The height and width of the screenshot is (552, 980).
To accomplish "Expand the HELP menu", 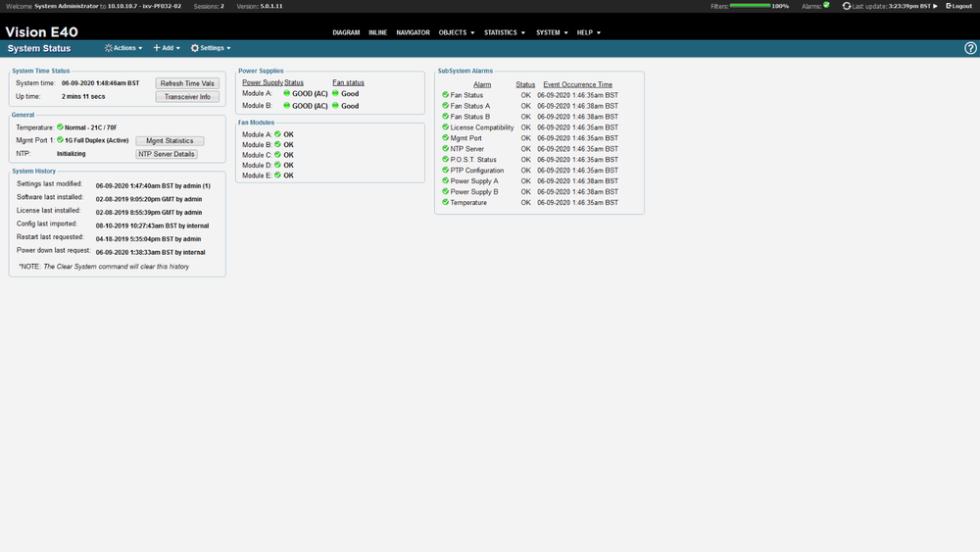I will point(589,32).
